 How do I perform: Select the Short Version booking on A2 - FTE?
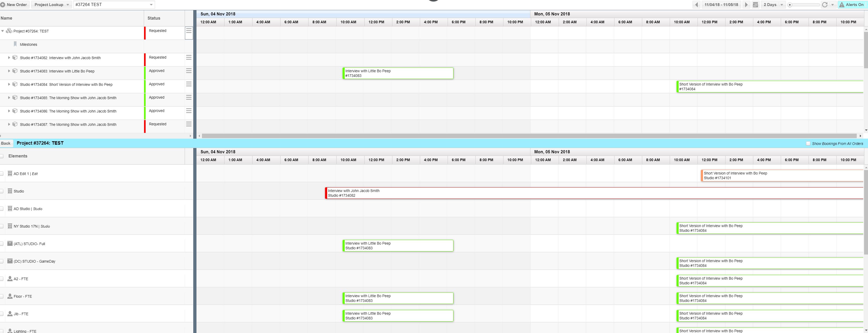[x=770, y=280]
